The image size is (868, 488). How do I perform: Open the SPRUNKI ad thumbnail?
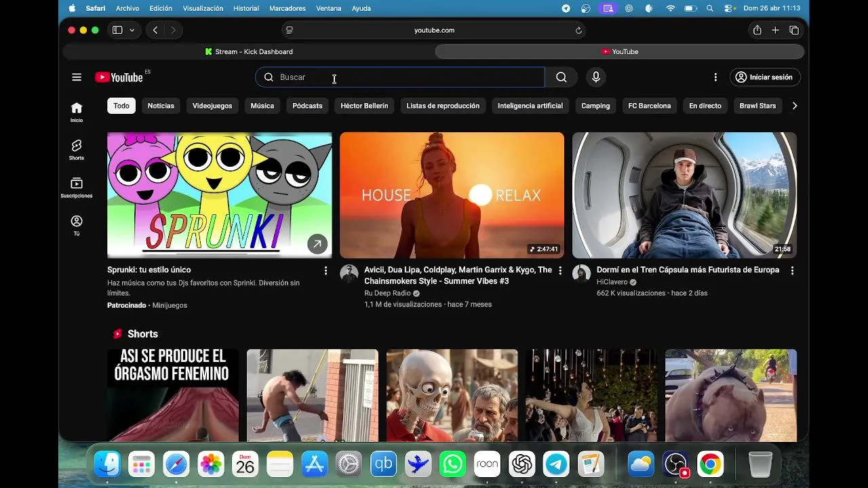(x=220, y=195)
